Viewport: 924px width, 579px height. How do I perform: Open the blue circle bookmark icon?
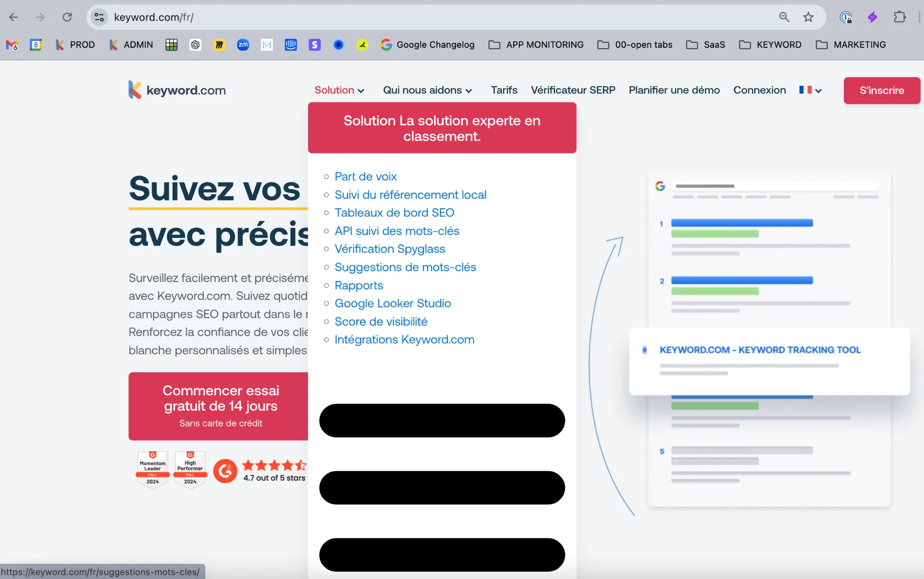tap(338, 45)
